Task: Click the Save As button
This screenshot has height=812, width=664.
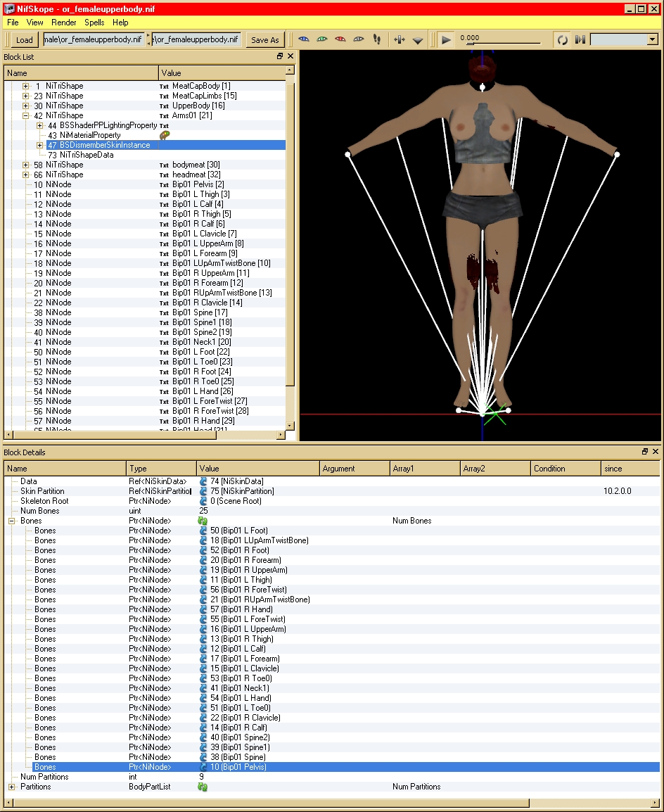Action: tap(265, 40)
